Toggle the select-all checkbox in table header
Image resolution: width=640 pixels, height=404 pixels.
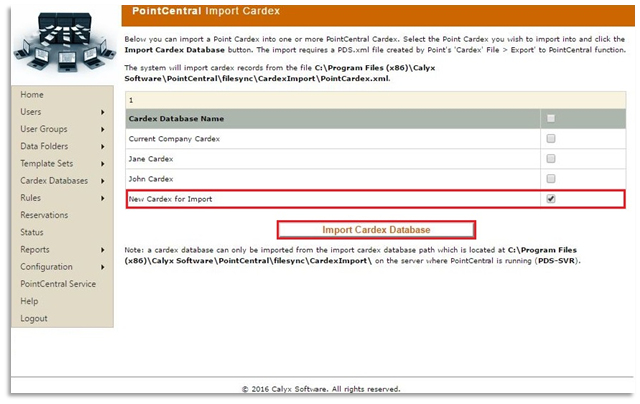(x=551, y=118)
